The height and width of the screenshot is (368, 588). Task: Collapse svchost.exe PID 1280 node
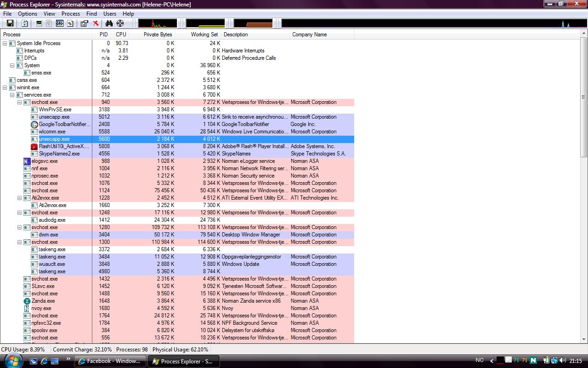[20, 227]
